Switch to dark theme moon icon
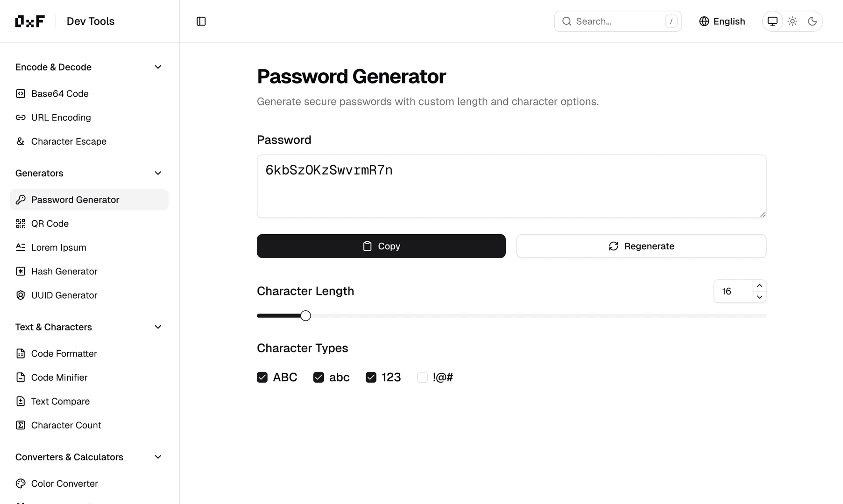Image resolution: width=843 pixels, height=504 pixels. point(812,21)
